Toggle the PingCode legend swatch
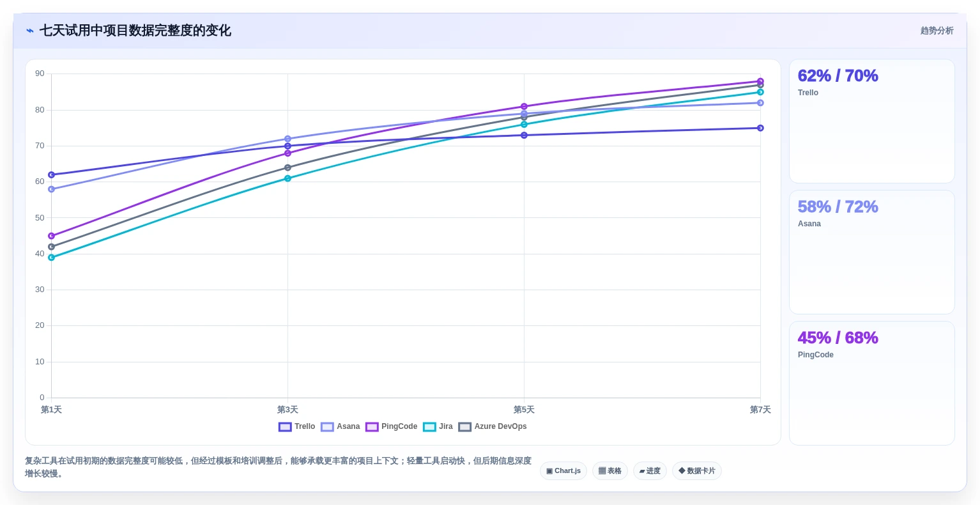This screenshot has height=505, width=980. [x=372, y=427]
